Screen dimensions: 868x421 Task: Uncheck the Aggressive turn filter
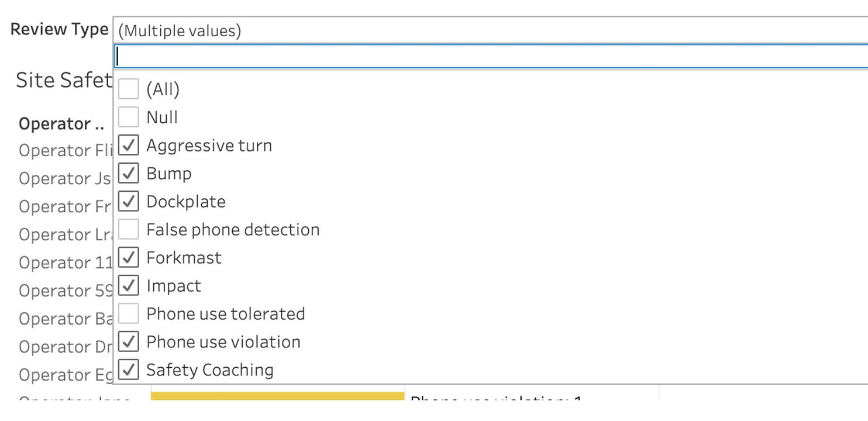(x=128, y=145)
